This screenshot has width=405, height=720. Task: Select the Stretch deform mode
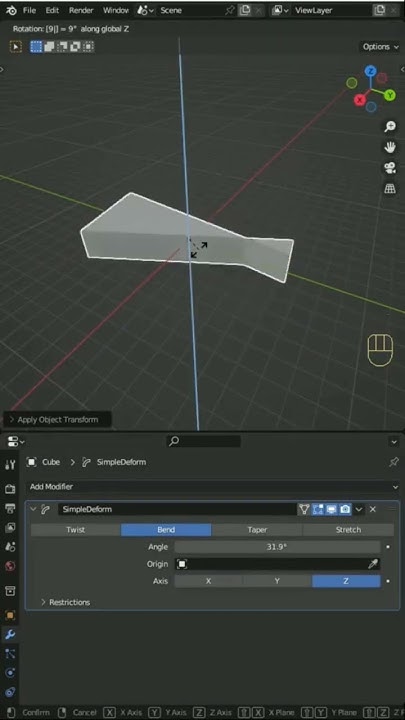tap(348, 530)
